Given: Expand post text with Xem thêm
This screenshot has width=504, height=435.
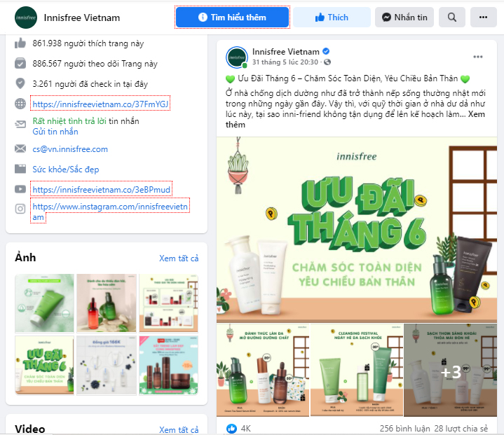Looking at the screenshot, I should click(477, 114).
